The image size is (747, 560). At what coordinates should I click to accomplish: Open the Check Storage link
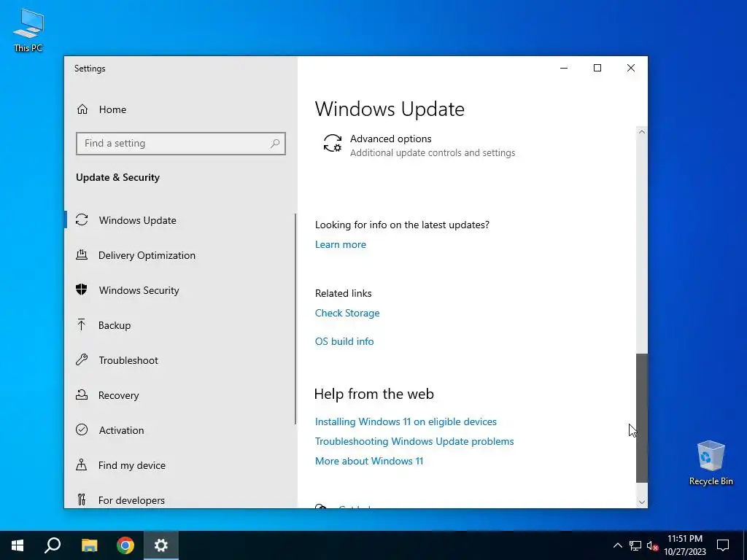347,313
